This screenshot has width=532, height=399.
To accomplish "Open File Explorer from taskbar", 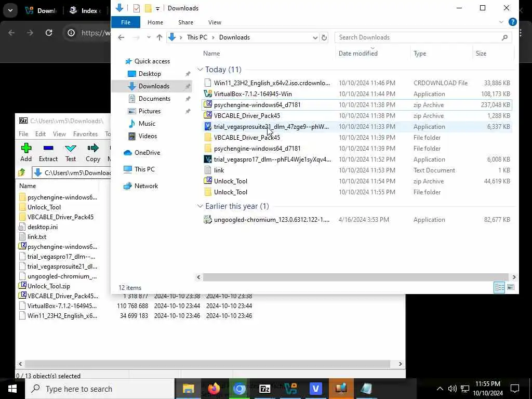I will pyautogui.click(x=188, y=389).
